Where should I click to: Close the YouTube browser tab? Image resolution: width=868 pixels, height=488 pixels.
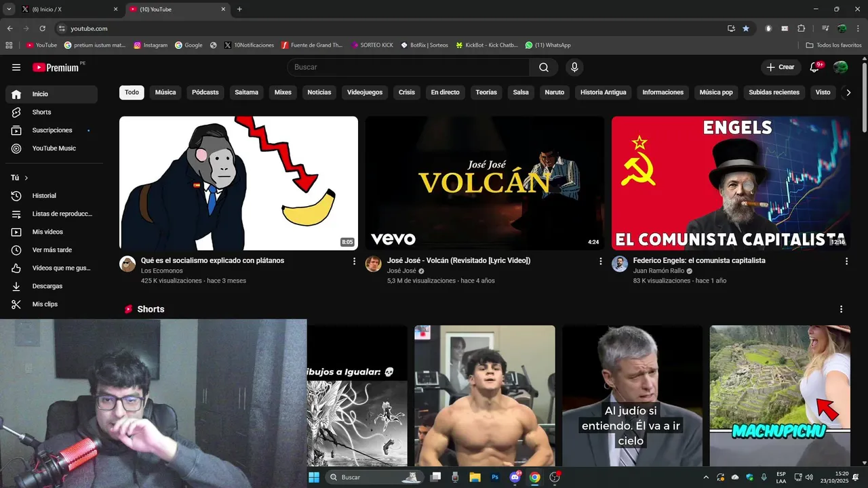click(x=223, y=9)
